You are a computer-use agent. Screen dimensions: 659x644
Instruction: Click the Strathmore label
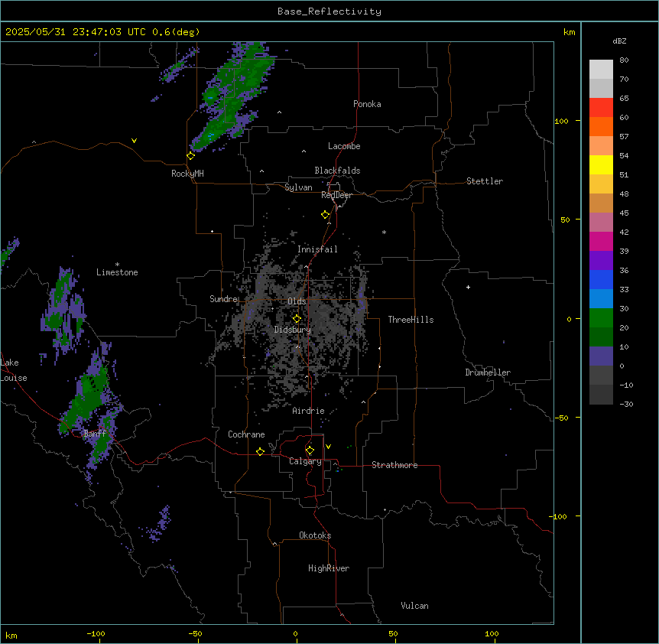pyautogui.click(x=394, y=465)
